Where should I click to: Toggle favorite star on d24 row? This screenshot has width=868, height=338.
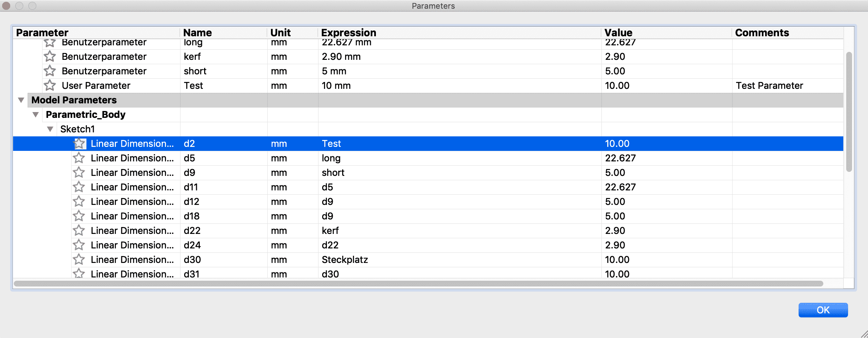tap(79, 245)
